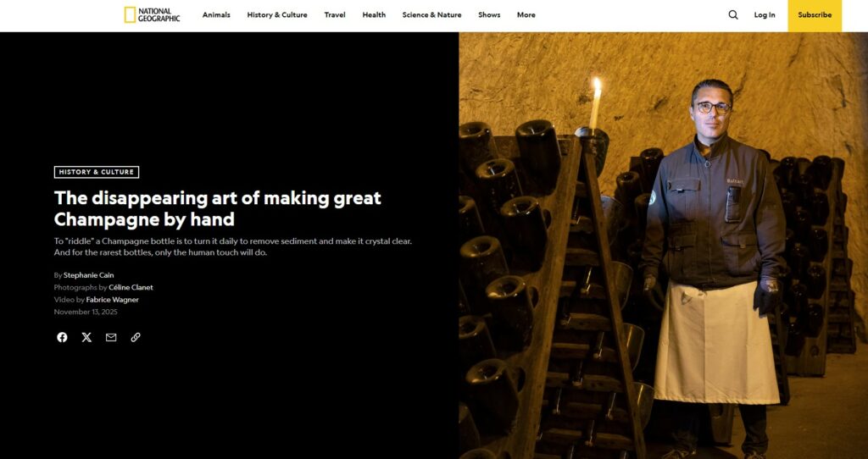
Task: Open the Health section
Action: coord(374,15)
